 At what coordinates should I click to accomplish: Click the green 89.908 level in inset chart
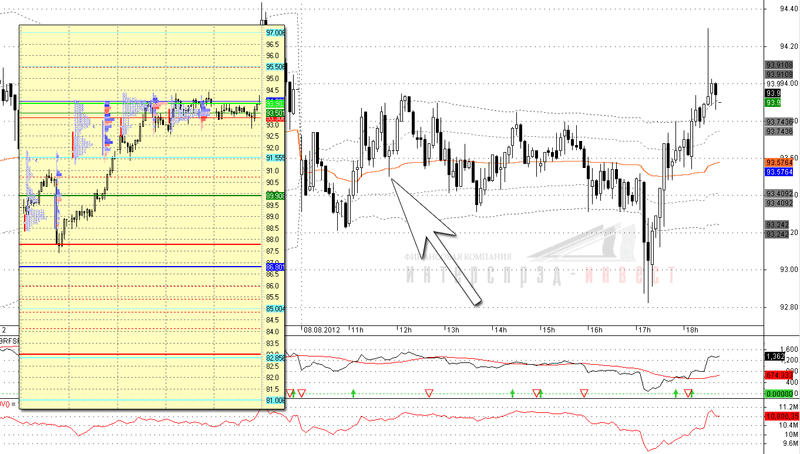point(275,195)
